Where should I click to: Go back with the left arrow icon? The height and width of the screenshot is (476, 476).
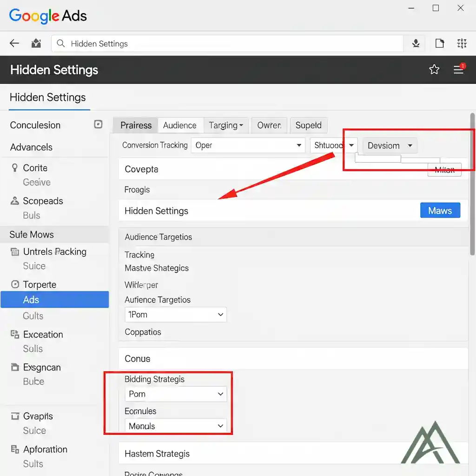pyautogui.click(x=14, y=43)
